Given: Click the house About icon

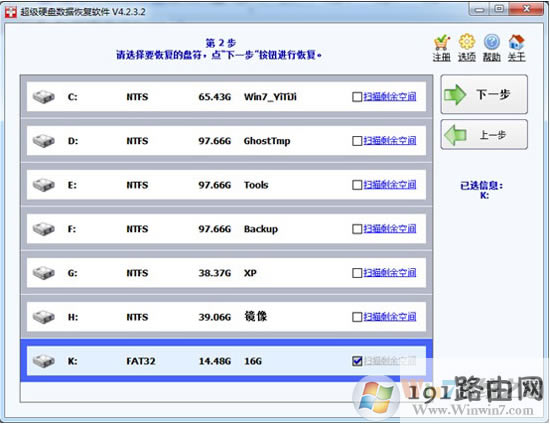Looking at the screenshot, I should 516,42.
